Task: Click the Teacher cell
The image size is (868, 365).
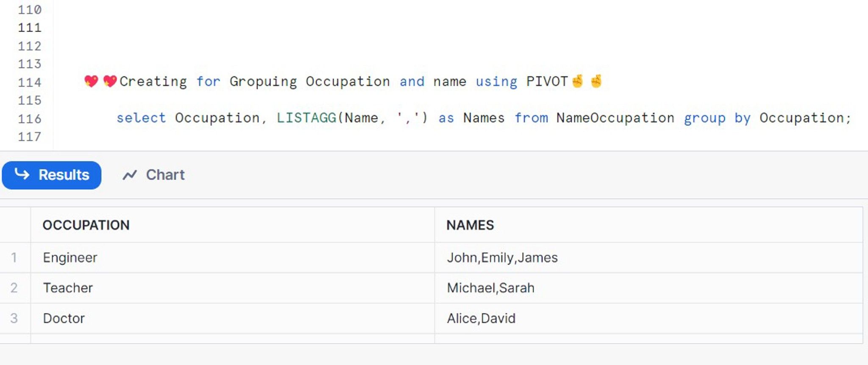Action: [x=232, y=288]
